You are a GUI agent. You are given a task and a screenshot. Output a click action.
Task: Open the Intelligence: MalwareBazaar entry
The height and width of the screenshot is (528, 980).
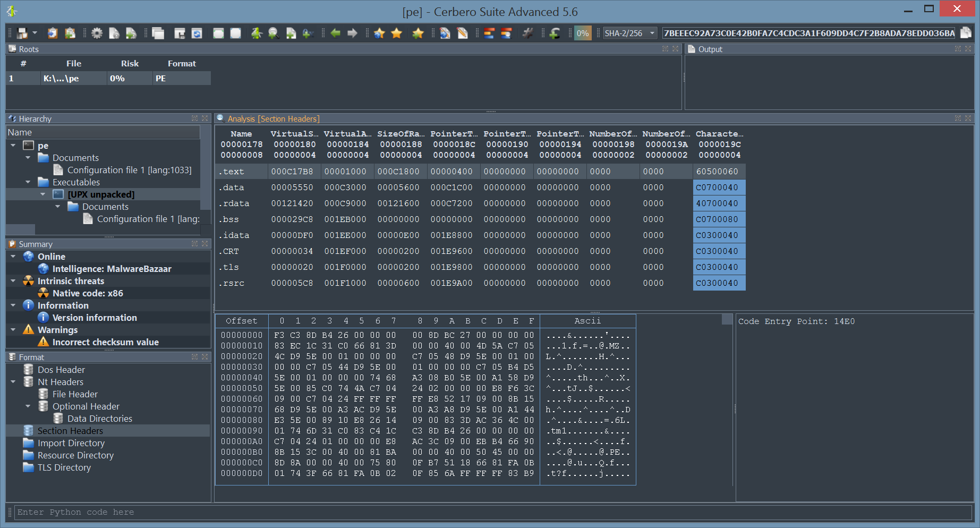pyautogui.click(x=112, y=269)
